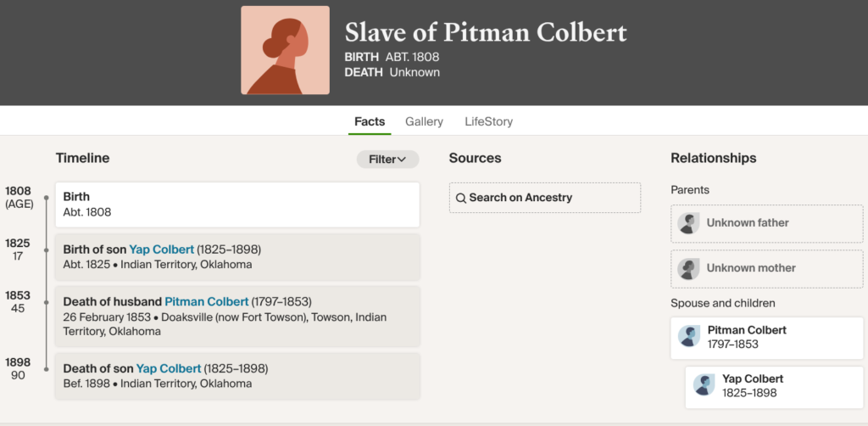Open the Gallery tab
This screenshot has width=868, height=426.
point(424,121)
